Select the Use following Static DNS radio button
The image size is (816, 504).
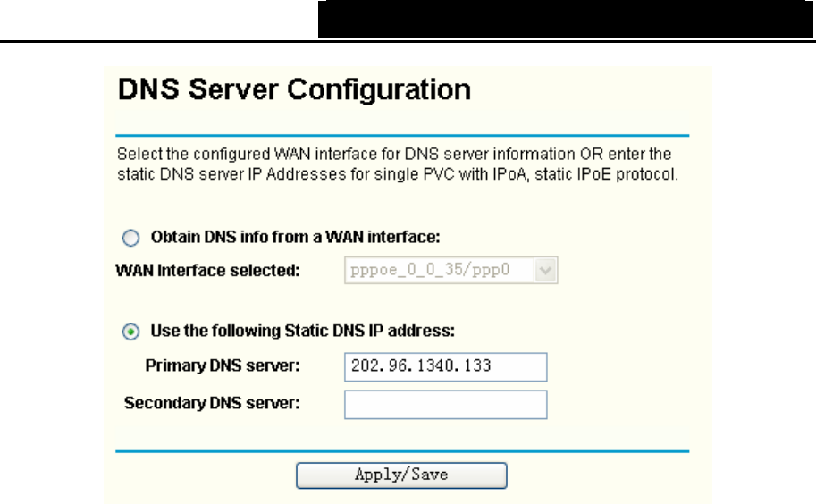pos(130,332)
